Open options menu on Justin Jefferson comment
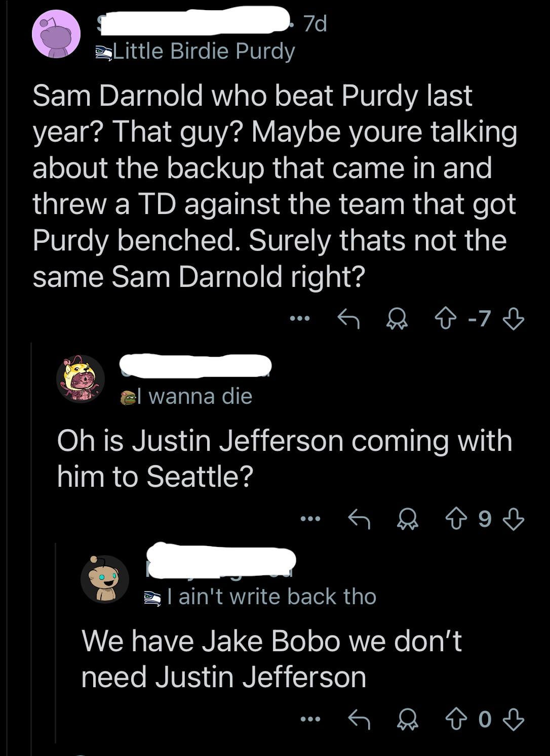This screenshot has height=756, width=550. tap(310, 519)
